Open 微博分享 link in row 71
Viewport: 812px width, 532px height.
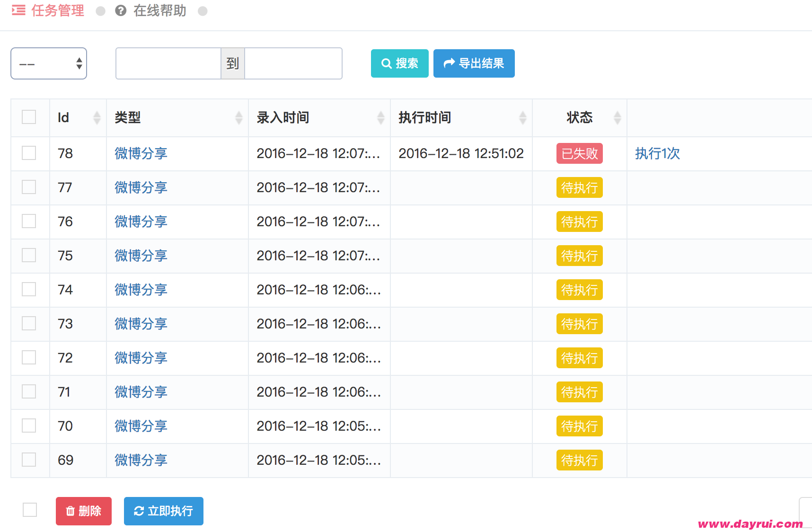[x=141, y=392]
